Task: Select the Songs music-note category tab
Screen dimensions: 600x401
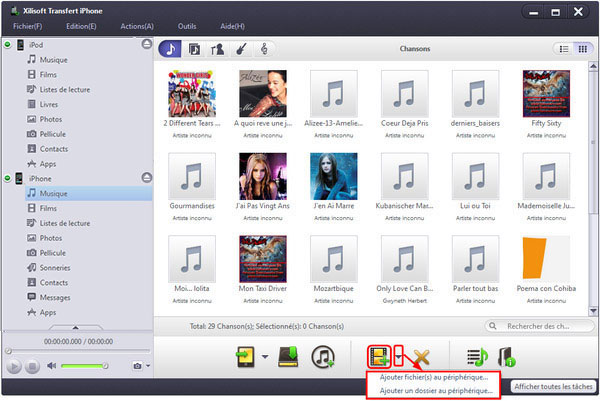Action: click(x=170, y=49)
